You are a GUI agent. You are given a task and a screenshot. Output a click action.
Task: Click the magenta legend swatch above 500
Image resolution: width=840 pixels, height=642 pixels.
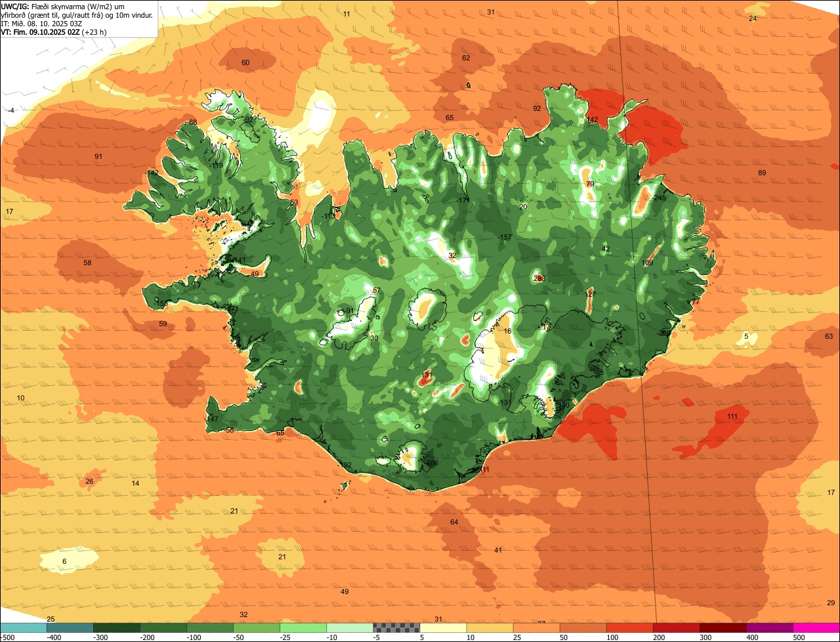pyautogui.click(x=816, y=628)
